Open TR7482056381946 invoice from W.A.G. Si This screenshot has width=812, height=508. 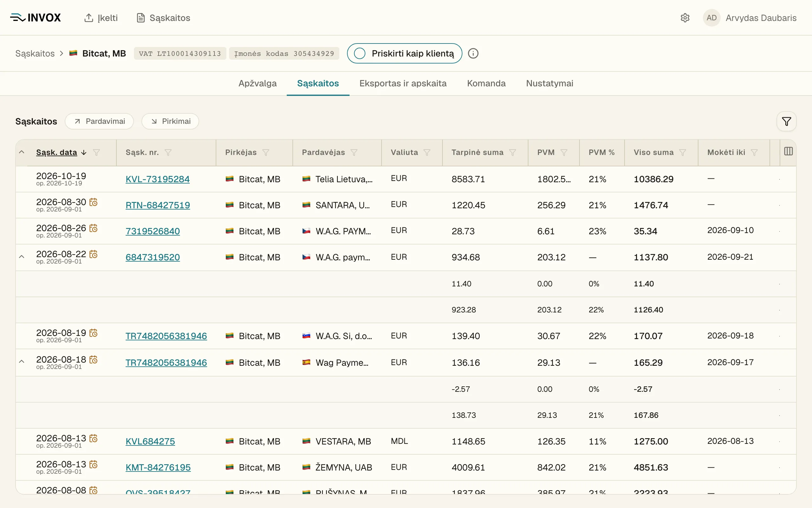click(166, 336)
